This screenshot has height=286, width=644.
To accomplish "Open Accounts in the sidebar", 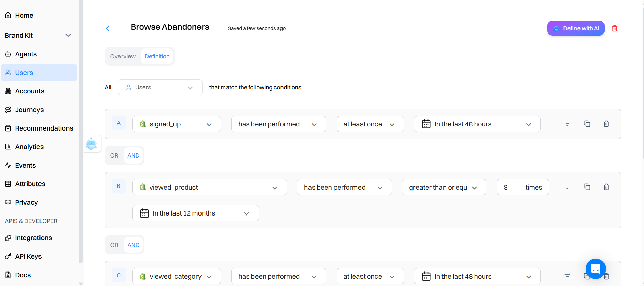I will pos(39,91).
